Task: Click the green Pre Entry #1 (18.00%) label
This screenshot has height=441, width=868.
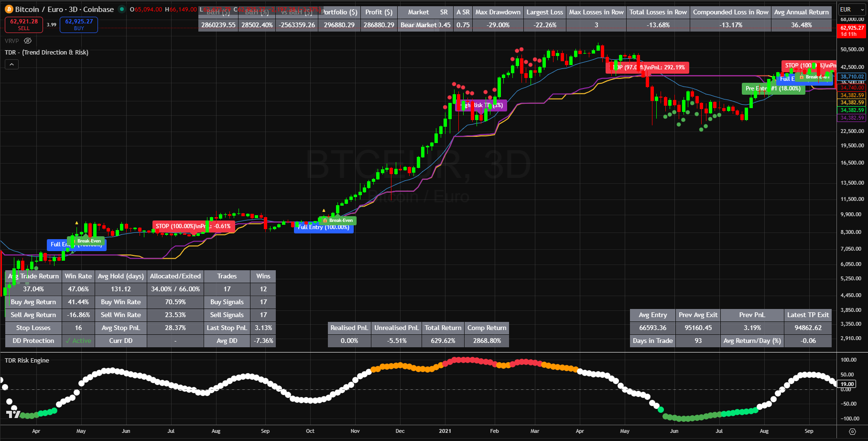Action: 773,88
